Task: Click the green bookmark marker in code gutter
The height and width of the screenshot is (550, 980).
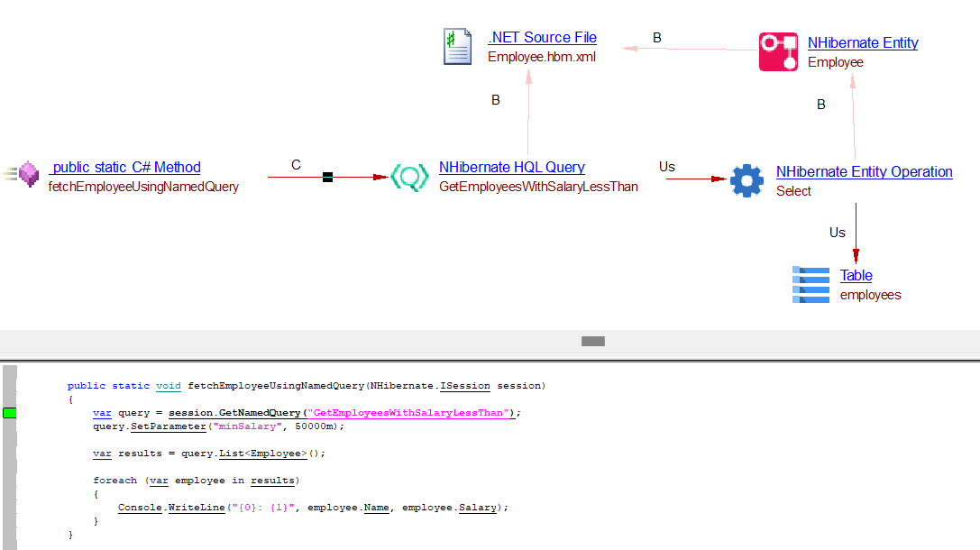Action: coord(10,413)
